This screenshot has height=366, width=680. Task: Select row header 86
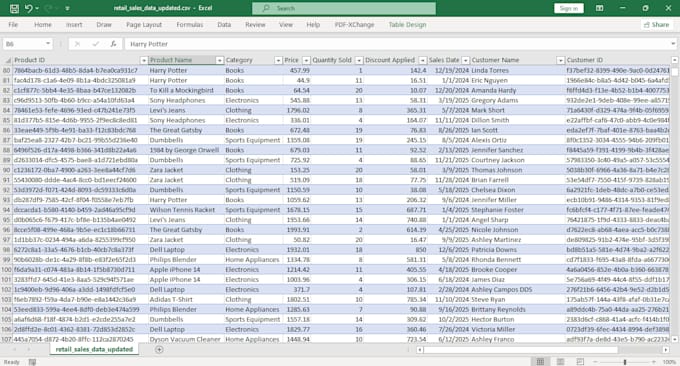click(7, 130)
